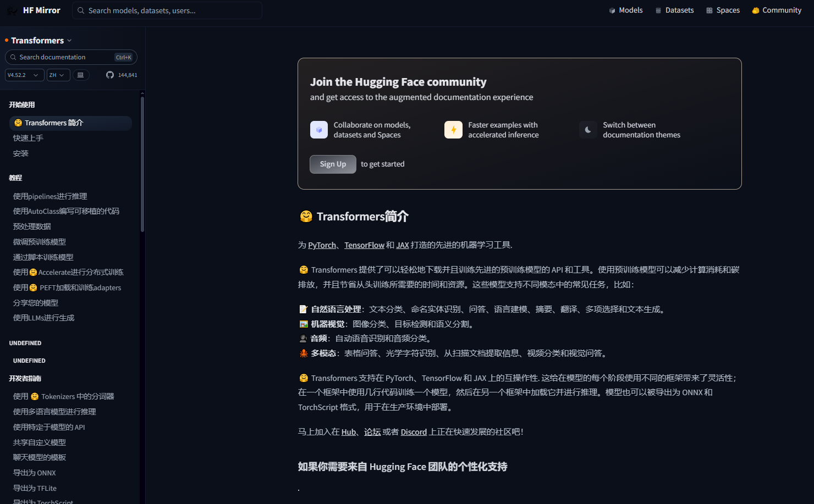Image resolution: width=814 pixels, height=504 pixels.
Task: Open Datasets in the top navigation
Action: [674, 10]
